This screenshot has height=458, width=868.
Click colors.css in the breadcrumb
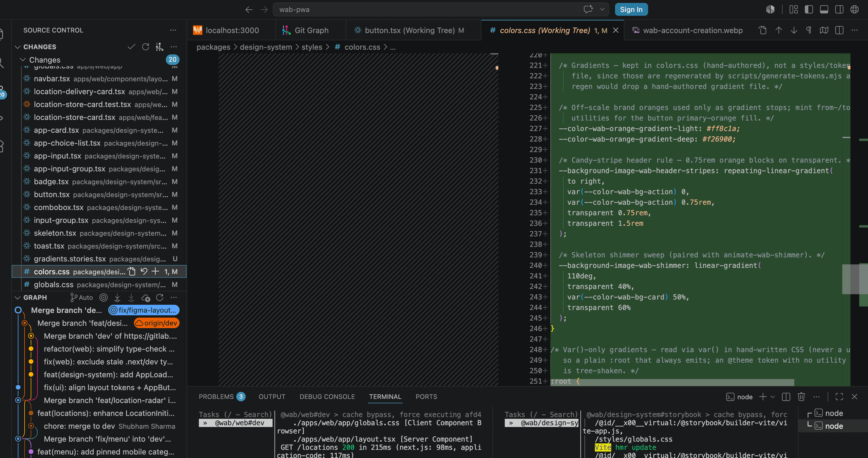[x=362, y=47]
